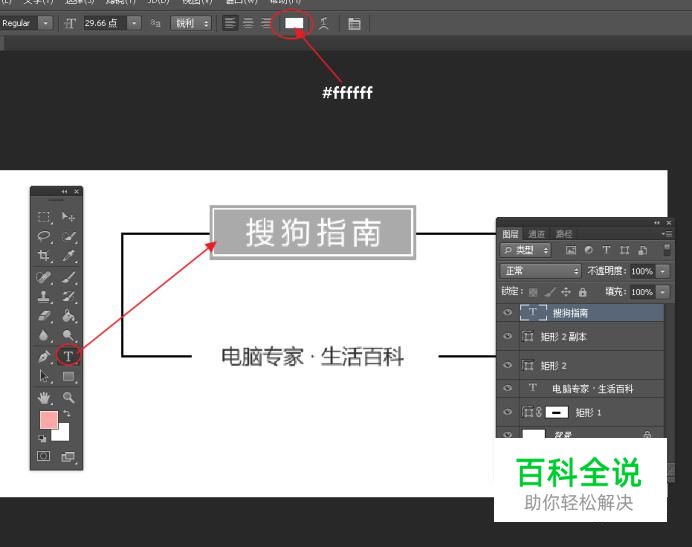Open the Warp Text dialog
Viewport: 692px width, 547px height.
point(324,23)
